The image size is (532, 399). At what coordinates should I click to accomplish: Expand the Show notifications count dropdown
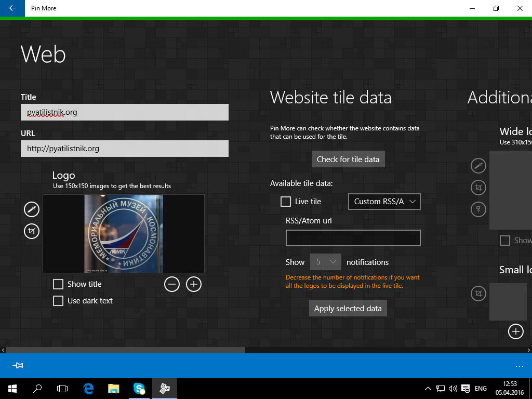pyautogui.click(x=326, y=262)
